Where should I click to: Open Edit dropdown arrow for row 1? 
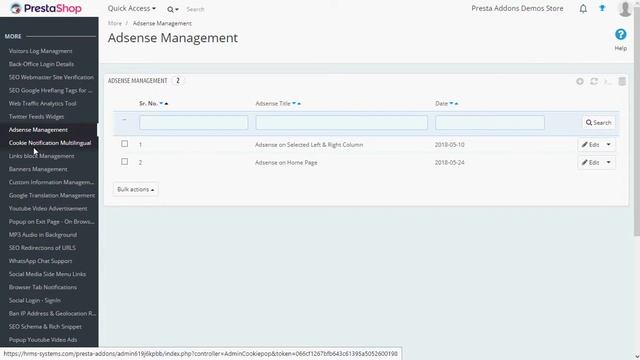[x=608, y=144]
